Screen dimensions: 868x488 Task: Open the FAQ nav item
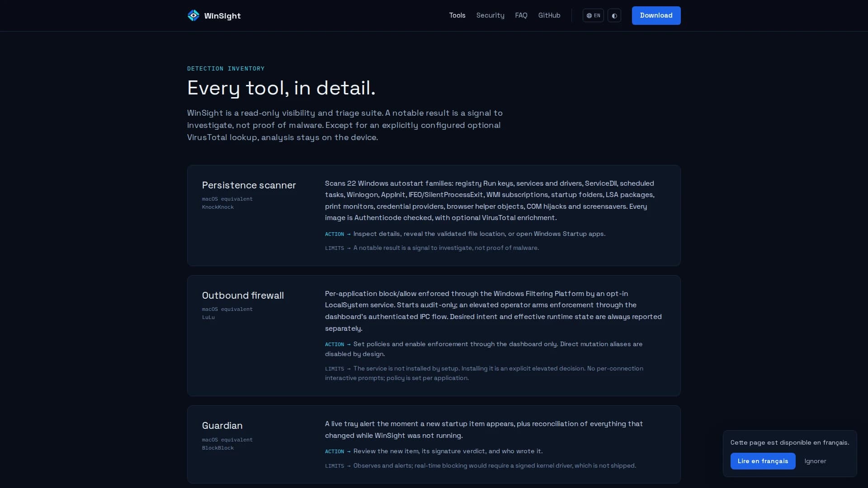[x=521, y=15]
